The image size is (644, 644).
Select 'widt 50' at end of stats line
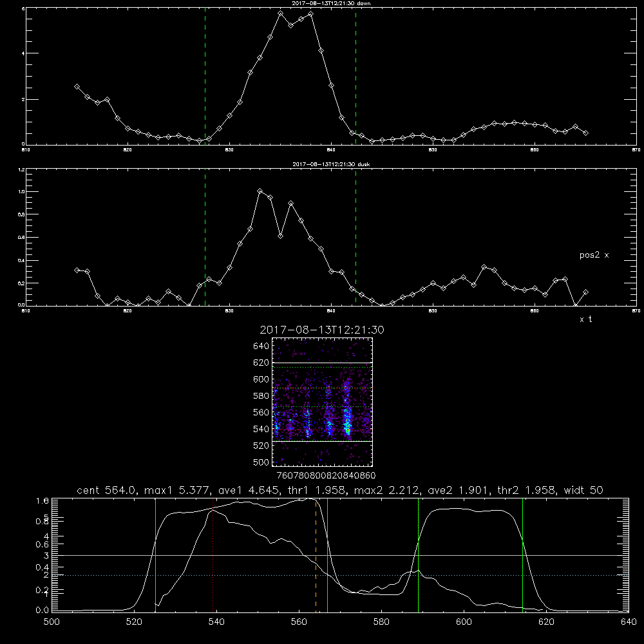click(x=583, y=490)
